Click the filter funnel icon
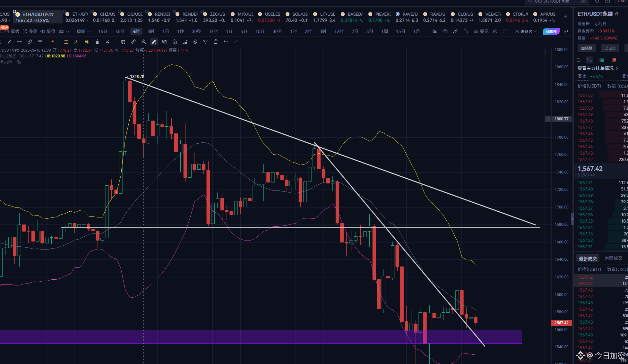 [205, 42]
